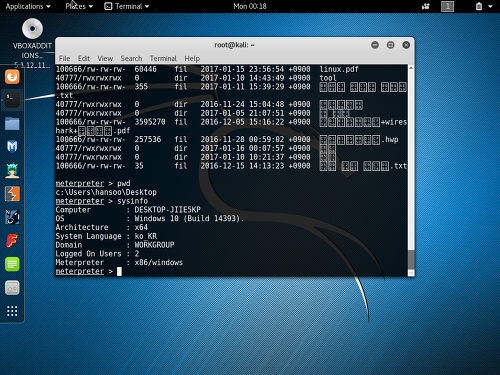Click the file size 257536
Image resolution: width=500 pixels, height=375 pixels.
(148, 139)
